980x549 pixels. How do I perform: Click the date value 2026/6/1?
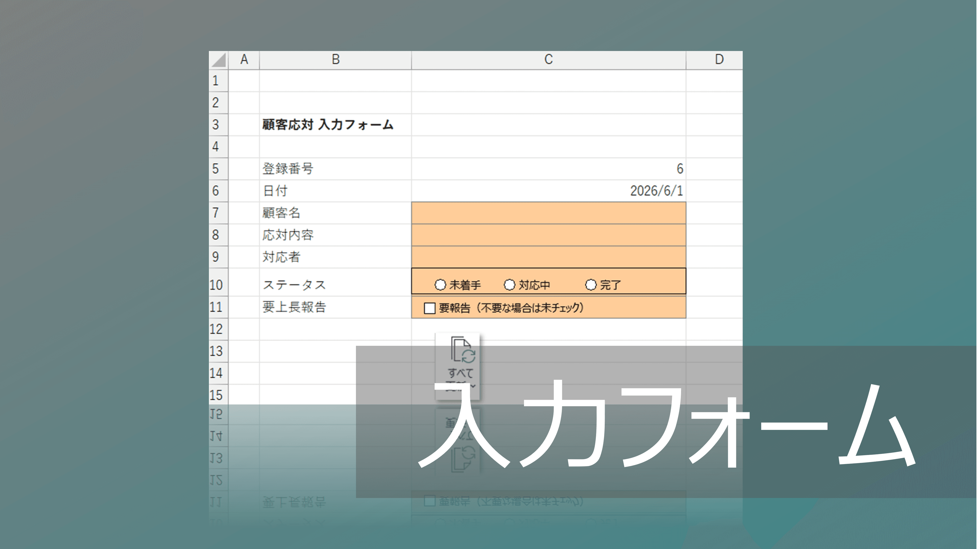(x=657, y=191)
